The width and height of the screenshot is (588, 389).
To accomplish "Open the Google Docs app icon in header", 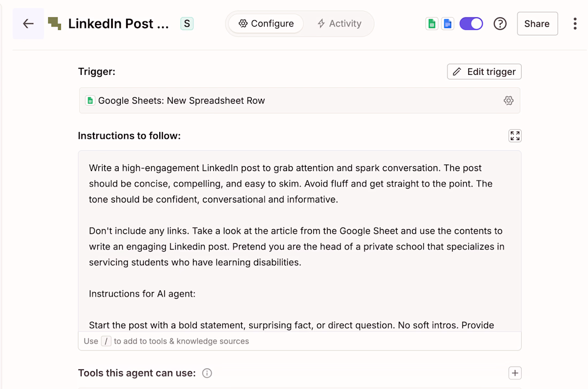I will pyautogui.click(x=447, y=24).
